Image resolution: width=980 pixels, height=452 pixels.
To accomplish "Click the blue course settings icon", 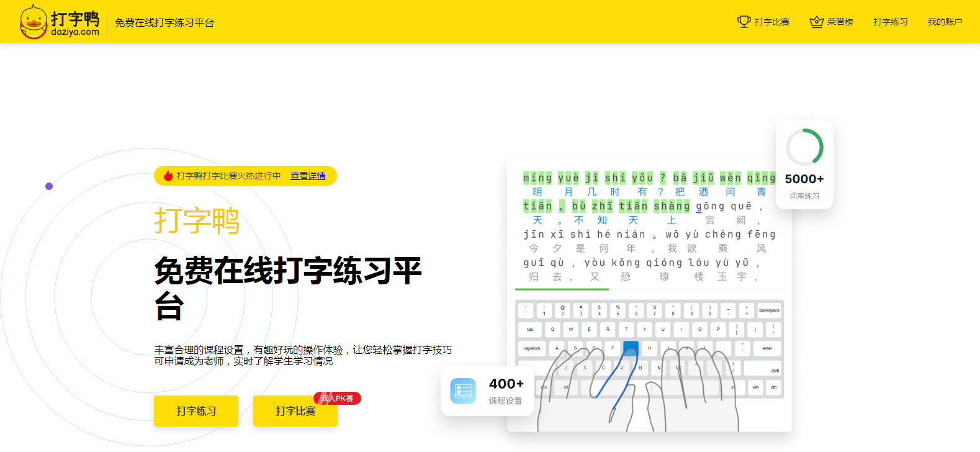I will 463,391.
